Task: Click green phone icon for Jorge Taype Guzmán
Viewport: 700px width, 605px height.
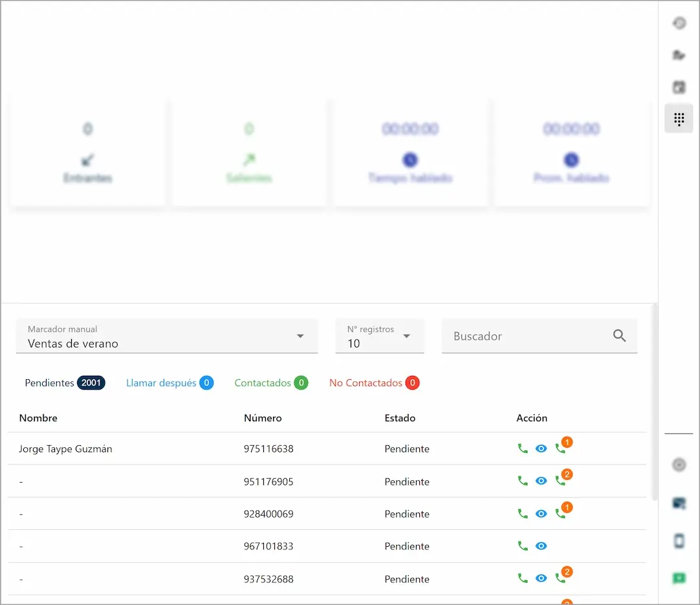Action: 523,448
